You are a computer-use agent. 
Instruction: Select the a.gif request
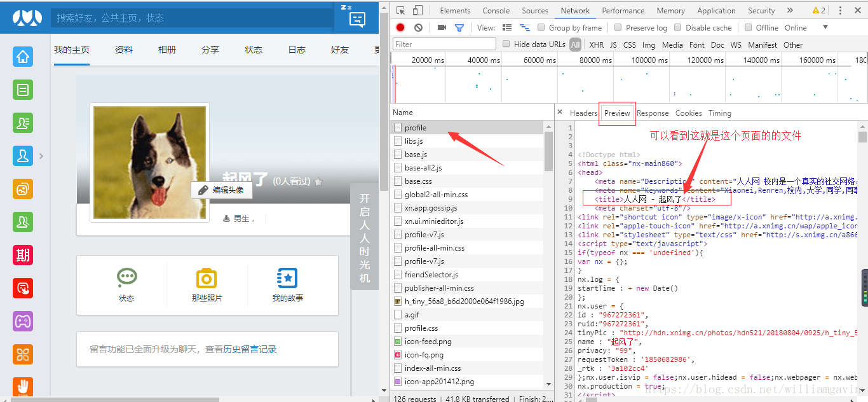click(x=467, y=314)
